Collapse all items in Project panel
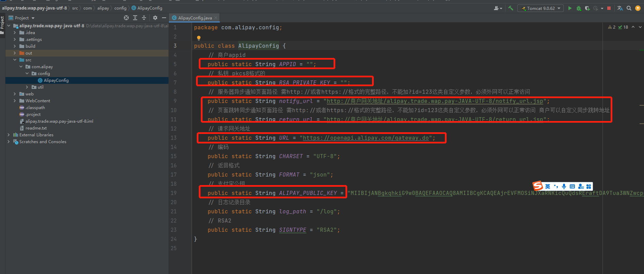This screenshot has height=274, width=644. coord(144,18)
